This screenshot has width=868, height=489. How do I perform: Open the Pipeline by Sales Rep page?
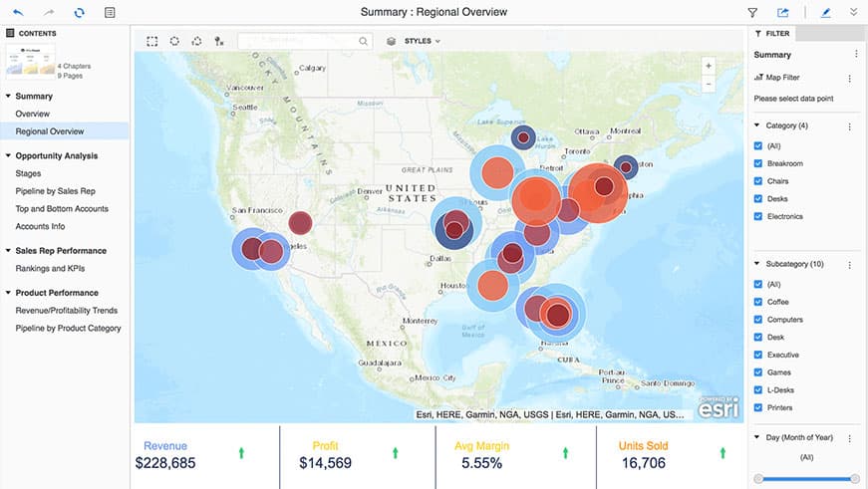(55, 191)
